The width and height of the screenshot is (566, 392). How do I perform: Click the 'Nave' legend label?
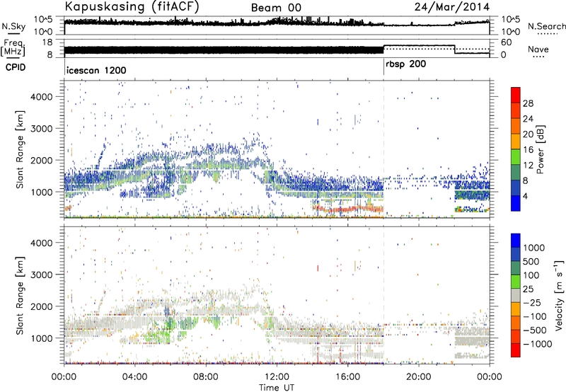click(538, 49)
